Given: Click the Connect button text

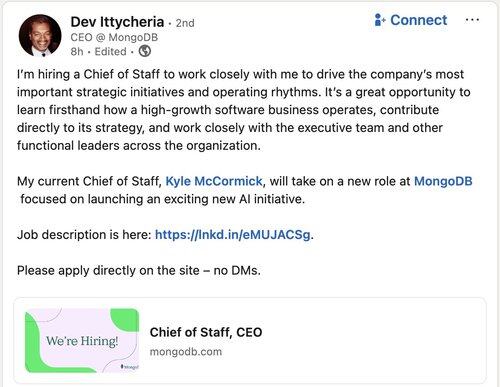Looking at the screenshot, I should [419, 20].
